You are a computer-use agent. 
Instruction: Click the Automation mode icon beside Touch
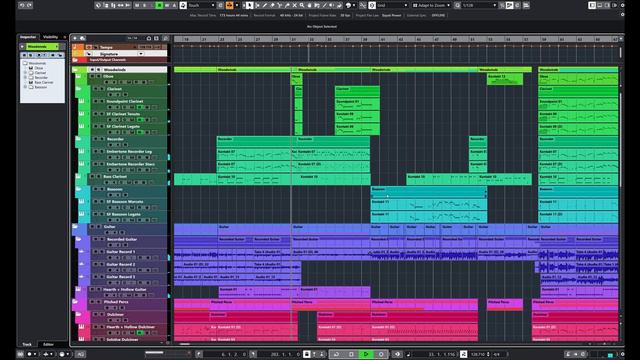(183, 5)
